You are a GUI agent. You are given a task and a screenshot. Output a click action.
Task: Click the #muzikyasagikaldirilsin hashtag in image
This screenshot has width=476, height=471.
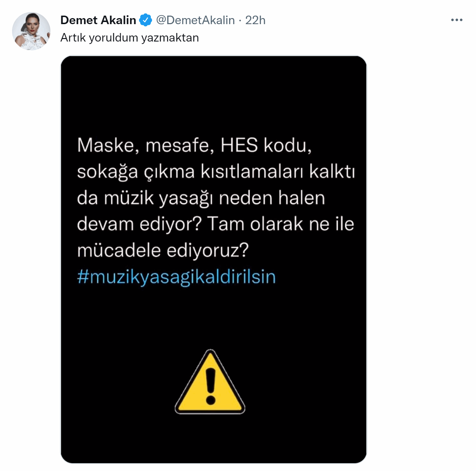(x=176, y=277)
